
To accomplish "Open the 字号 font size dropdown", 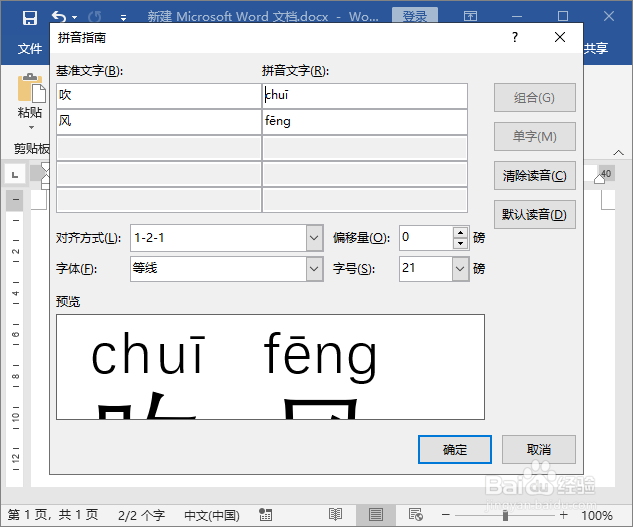I will click(460, 269).
